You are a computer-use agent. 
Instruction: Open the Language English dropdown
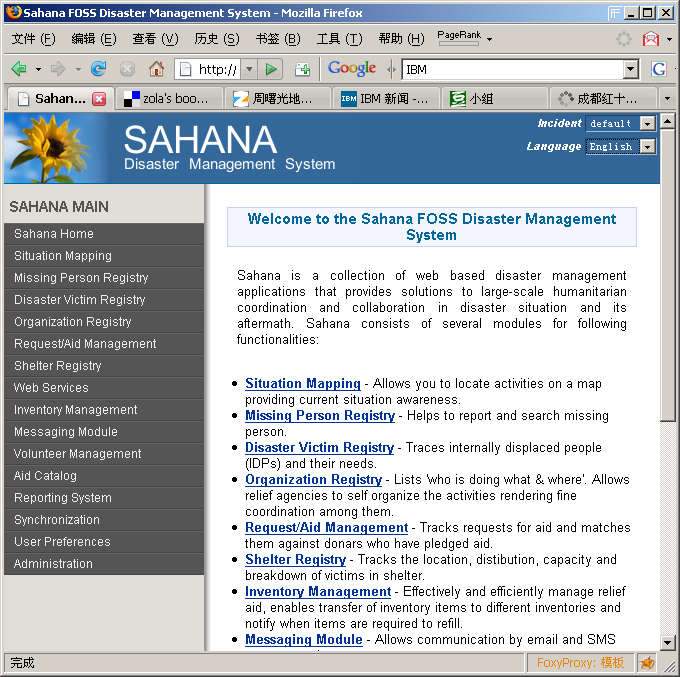(621, 147)
